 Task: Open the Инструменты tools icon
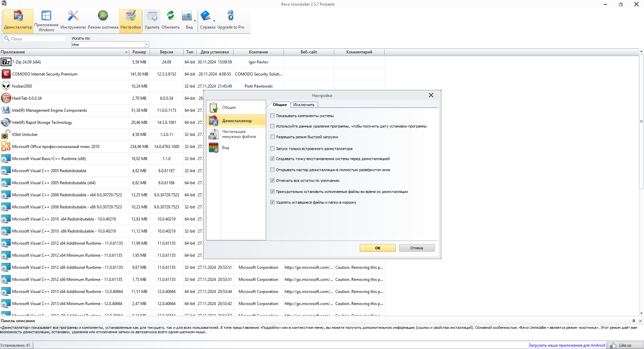tap(73, 21)
